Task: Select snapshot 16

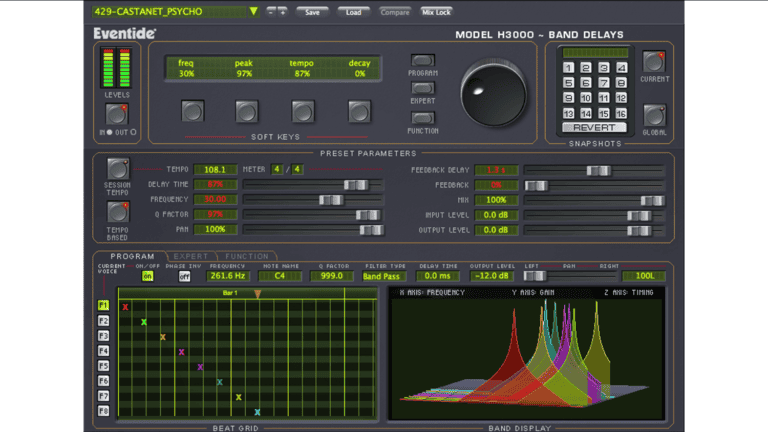Action: click(x=621, y=114)
